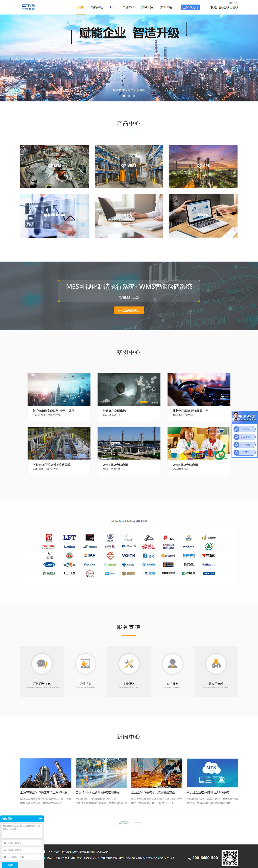Click the Q7企业智能平台 orange button

[129, 310]
